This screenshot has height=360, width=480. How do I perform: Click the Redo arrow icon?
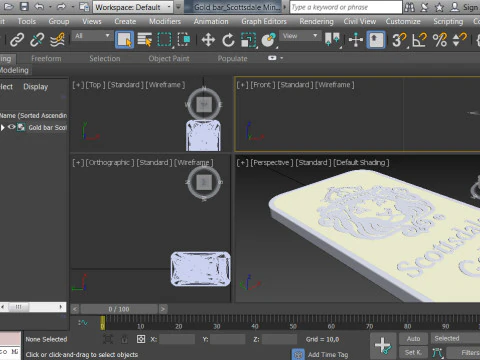pyautogui.click(x=61, y=7)
